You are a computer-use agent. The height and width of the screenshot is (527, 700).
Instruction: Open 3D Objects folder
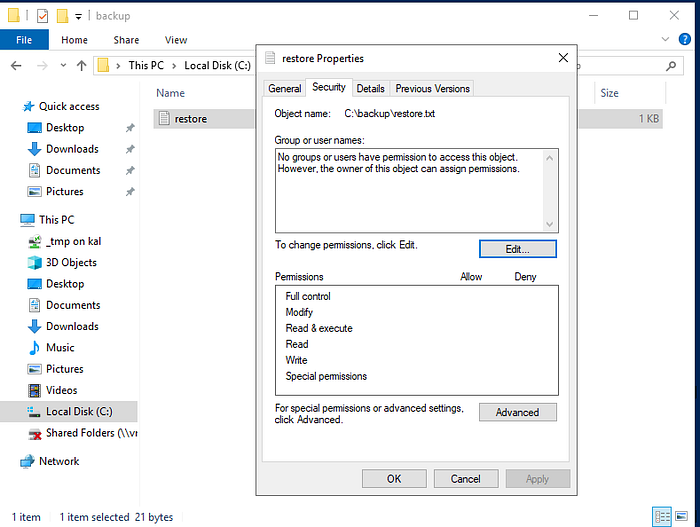coord(71,263)
